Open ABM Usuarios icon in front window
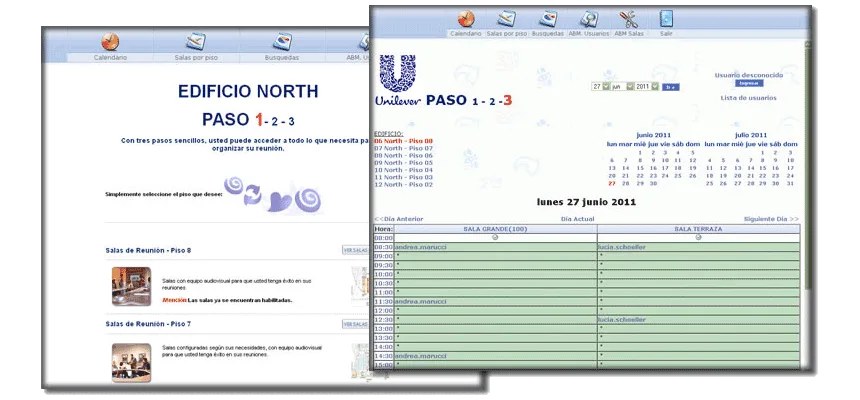The height and width of the screenshot is (400, 860). coord(589,19)
